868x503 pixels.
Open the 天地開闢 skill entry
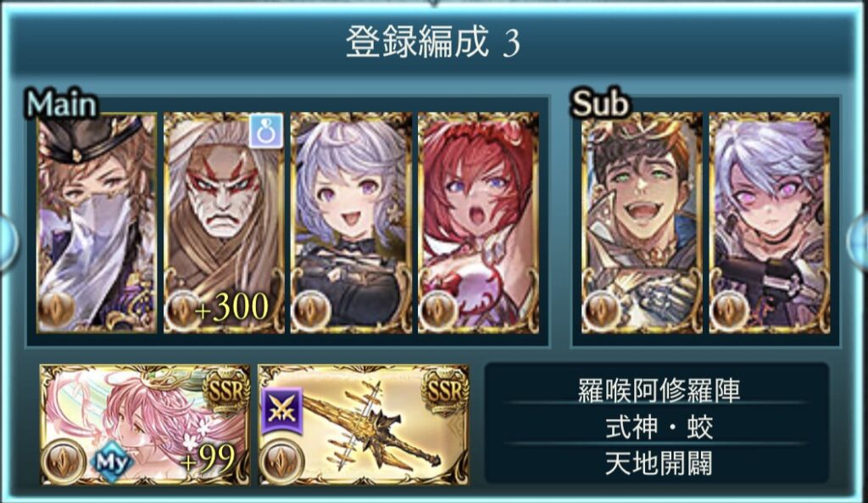[x=658, y=464]
